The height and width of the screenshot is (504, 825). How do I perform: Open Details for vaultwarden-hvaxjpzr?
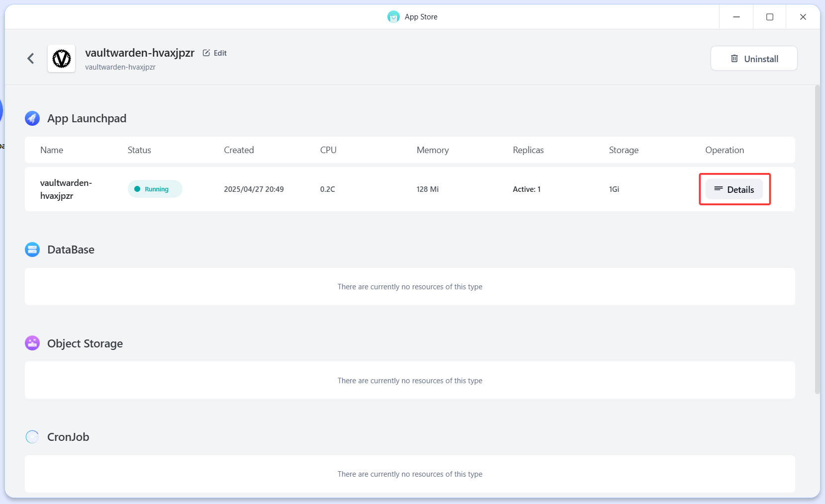pyautogui.click(x=734, y=189)
